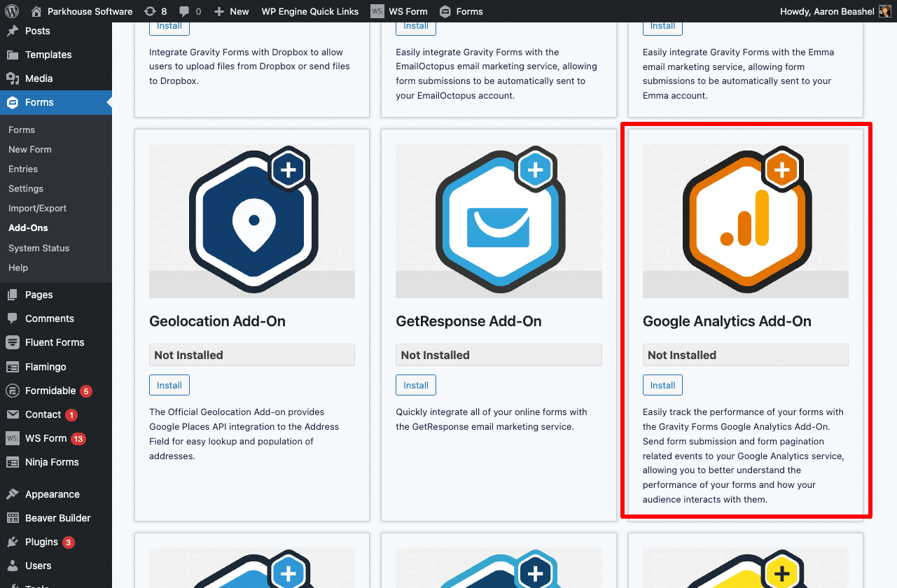Viewport: 897px width, 588px height.
Task: Select New Form in Forms submenu
Action: [30, 149]
